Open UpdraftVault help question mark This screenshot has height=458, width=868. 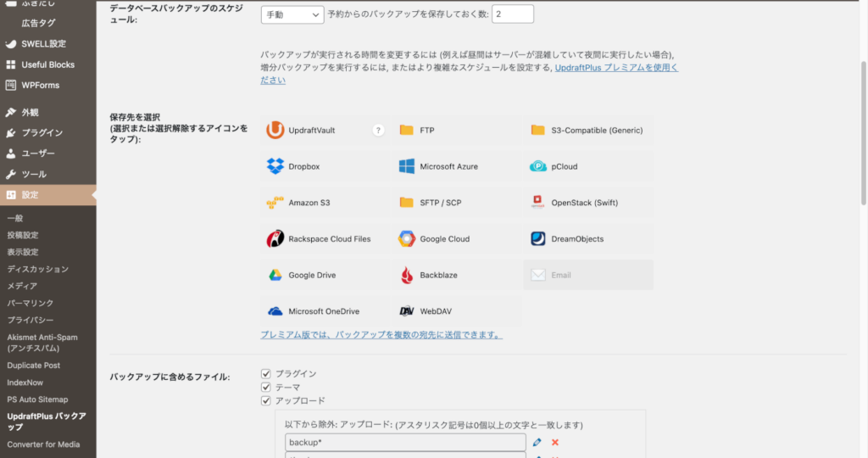tap(378, 130)
